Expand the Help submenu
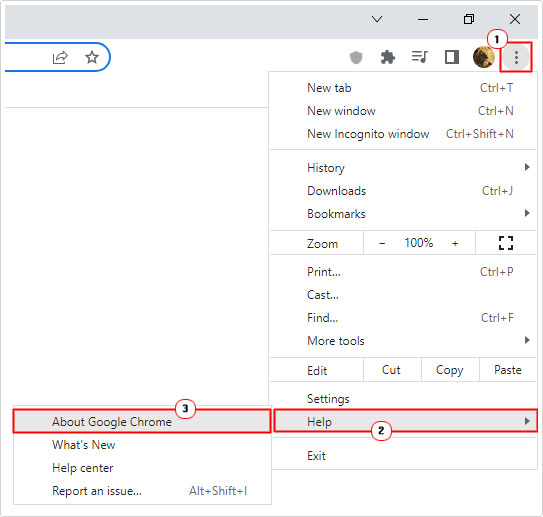The height and width of the screenshot is (517, 543). pos(405,421)
